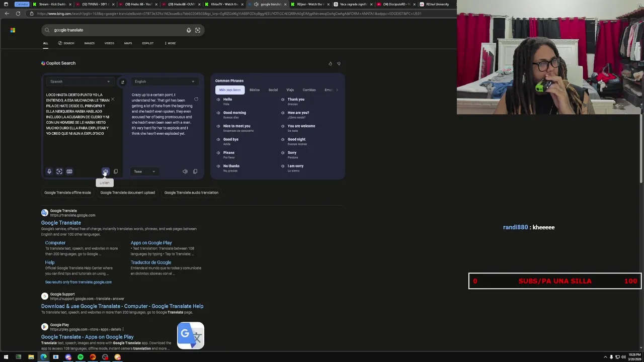Click the browser refresh button
The height and width of the screenshot is (362, 644).
pos(18,14)
